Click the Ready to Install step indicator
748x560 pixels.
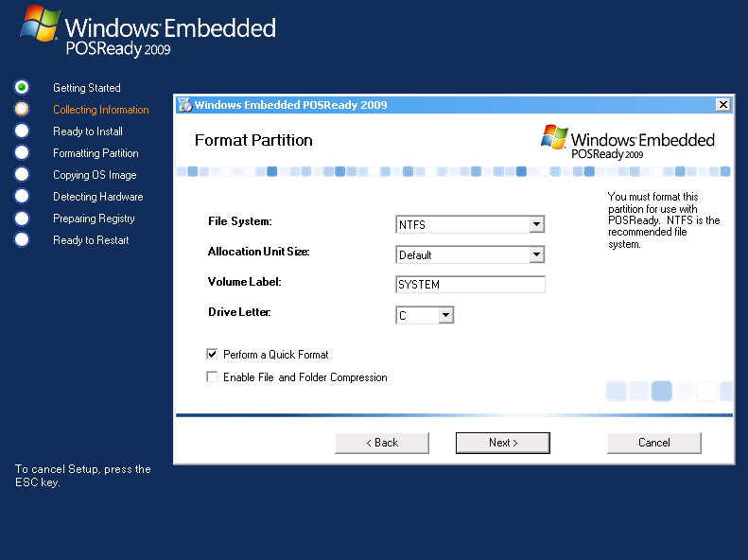pos(22,131)
